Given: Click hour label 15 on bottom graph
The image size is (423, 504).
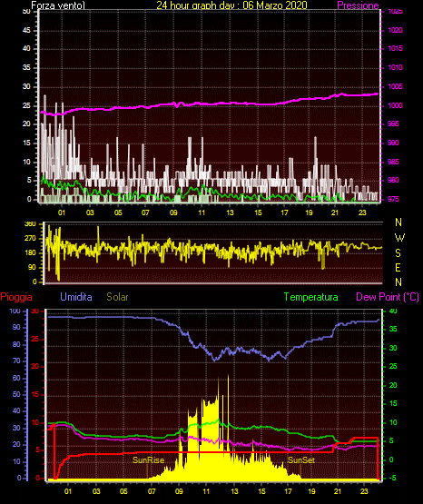Looking at the screenshot, I should point(261,491).
